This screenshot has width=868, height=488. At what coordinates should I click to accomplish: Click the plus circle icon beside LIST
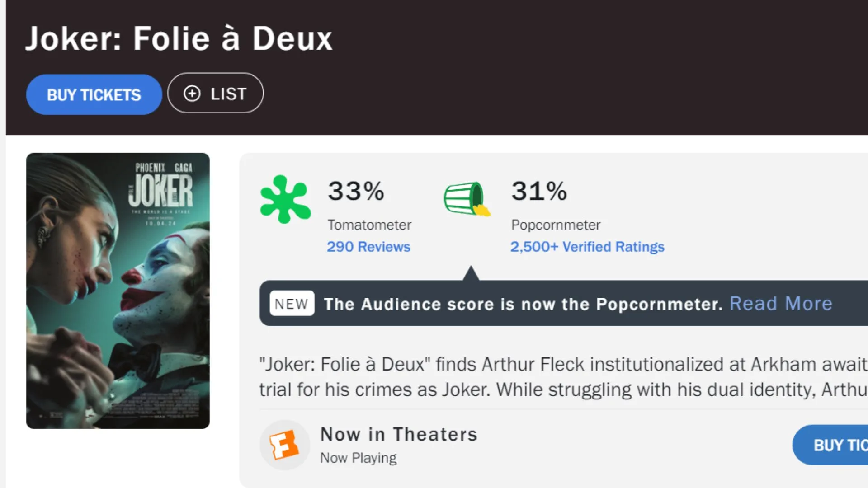[192, 94]
